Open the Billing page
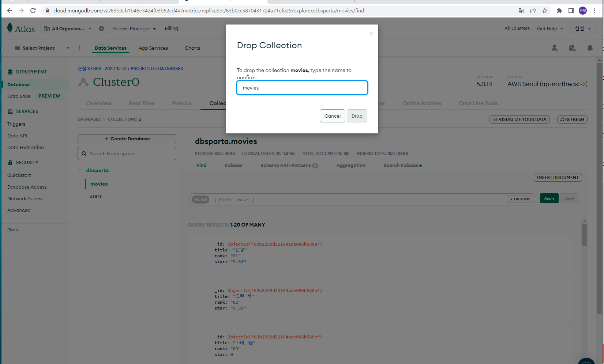The height and width of the screenshot is (364, 604). click(x=171, y=29)
